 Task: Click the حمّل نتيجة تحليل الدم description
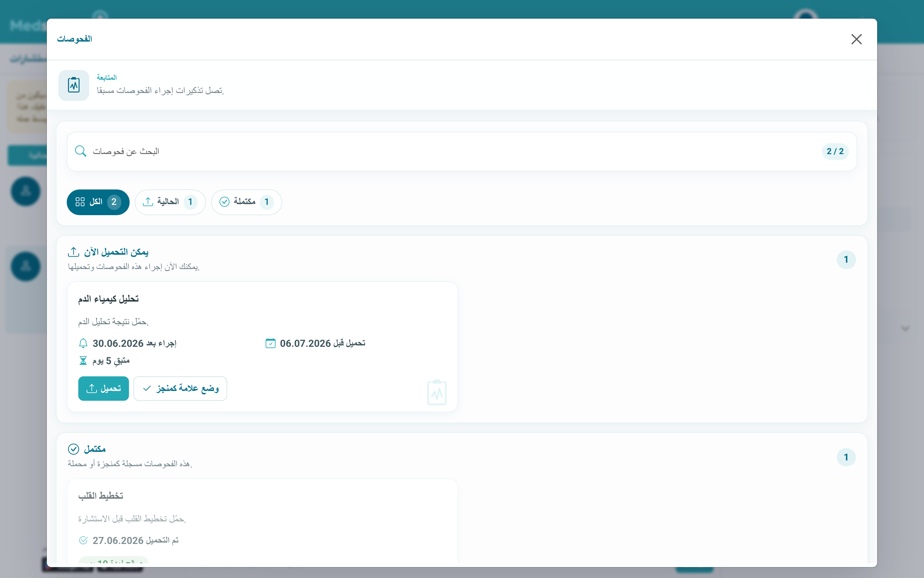[113, 322]
